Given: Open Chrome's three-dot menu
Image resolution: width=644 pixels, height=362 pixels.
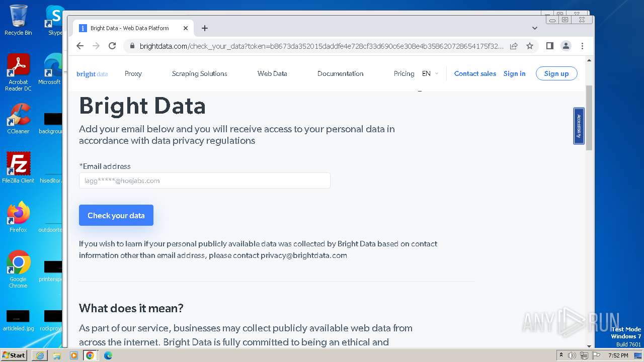Looking at the screenshot, I should tap(582, 46).
